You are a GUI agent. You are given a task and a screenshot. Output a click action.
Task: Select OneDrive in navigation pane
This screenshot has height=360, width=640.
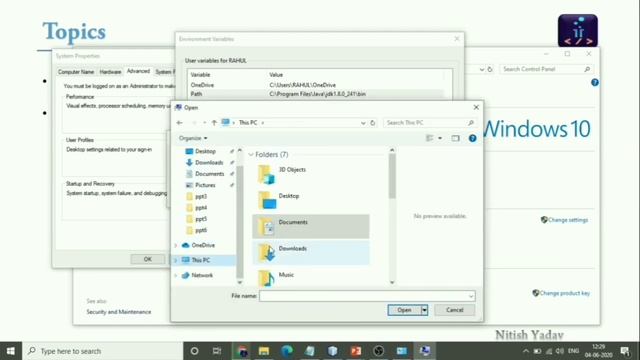pyautogui.click(x=203, y=245)
